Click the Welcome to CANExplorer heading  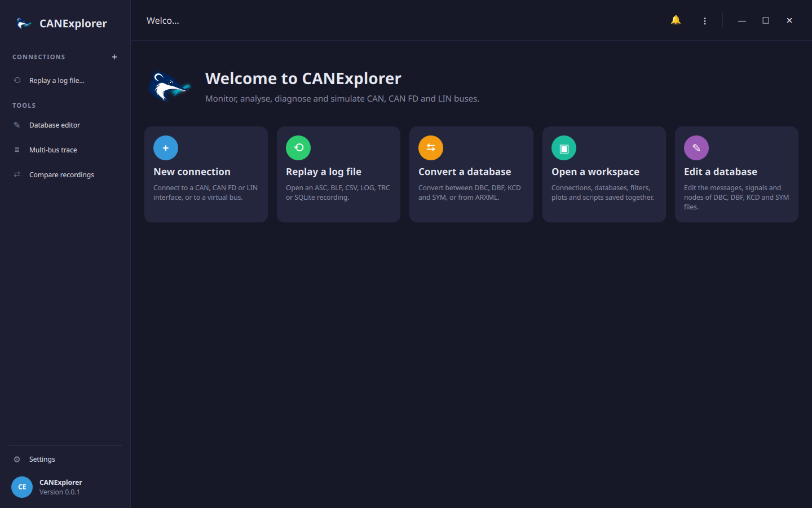303,78
